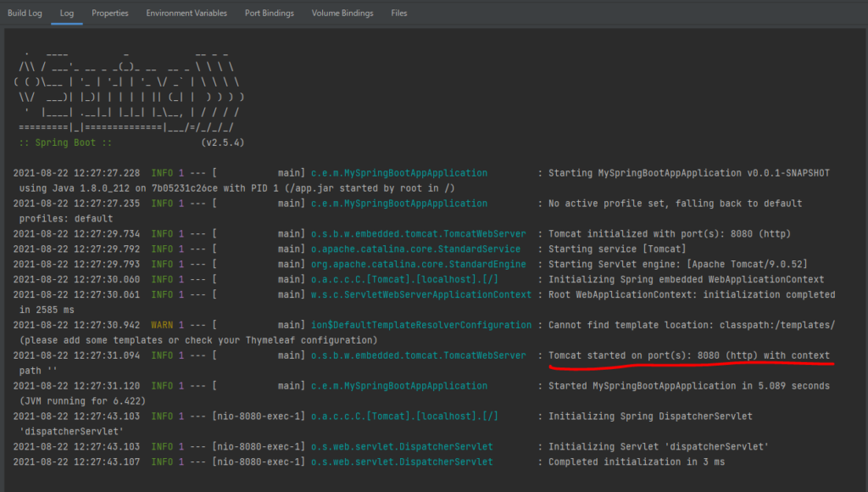Click the w.s.c.ServletWebServerApplicationContext logger name

pos(421,294)
